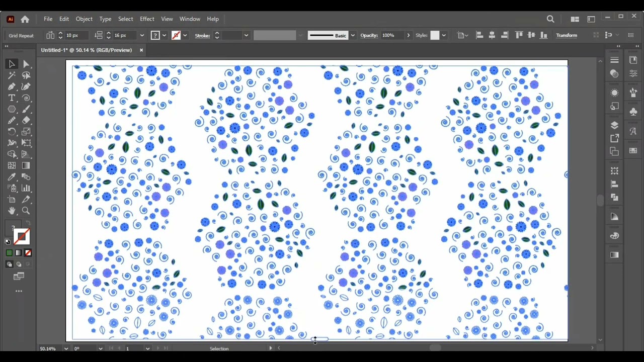Select the Eraser tool

[x=26, y=120]
